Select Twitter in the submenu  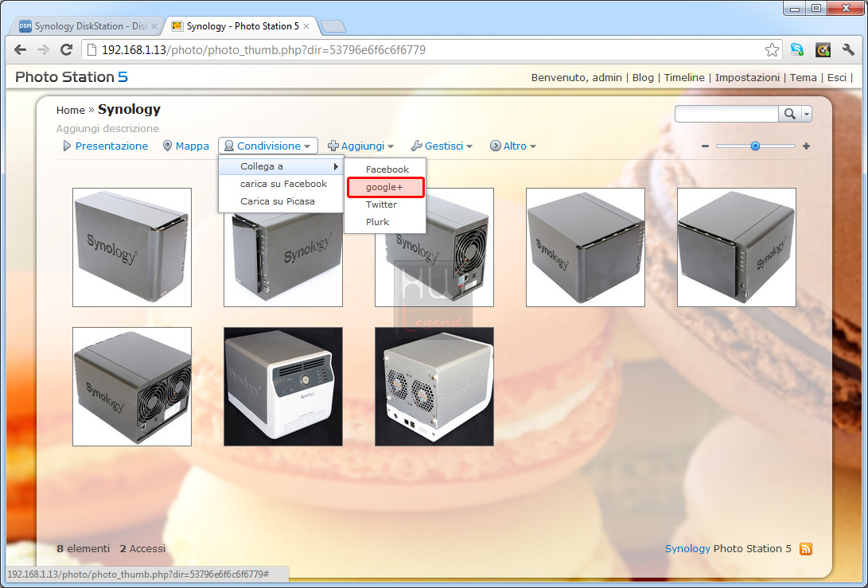[x=385, y=204]
